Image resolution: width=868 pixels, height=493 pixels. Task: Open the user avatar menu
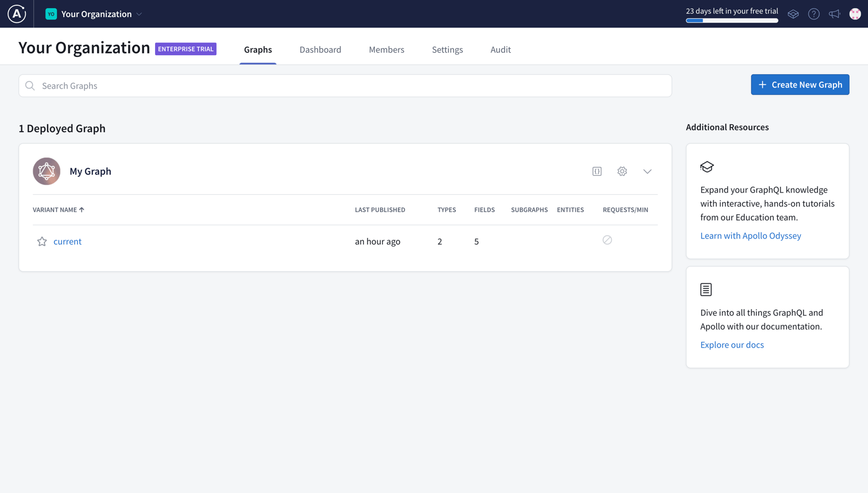855,14
